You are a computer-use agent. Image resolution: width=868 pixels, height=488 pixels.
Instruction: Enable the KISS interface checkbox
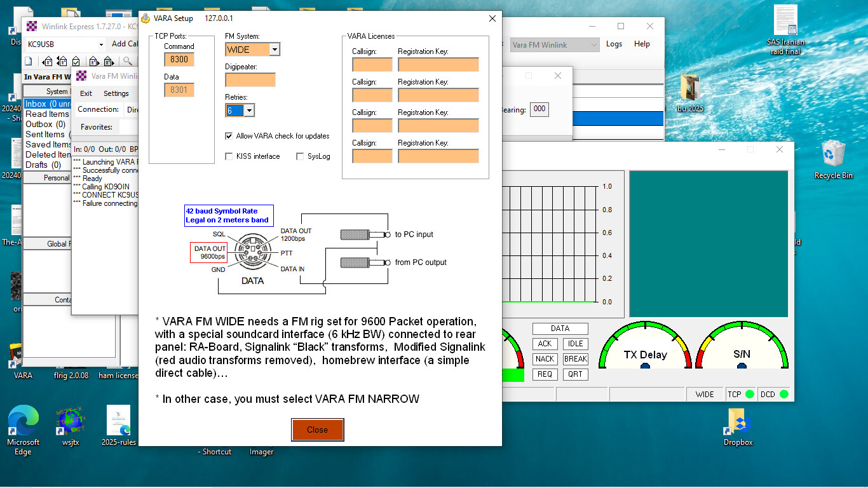pos(229,156)
